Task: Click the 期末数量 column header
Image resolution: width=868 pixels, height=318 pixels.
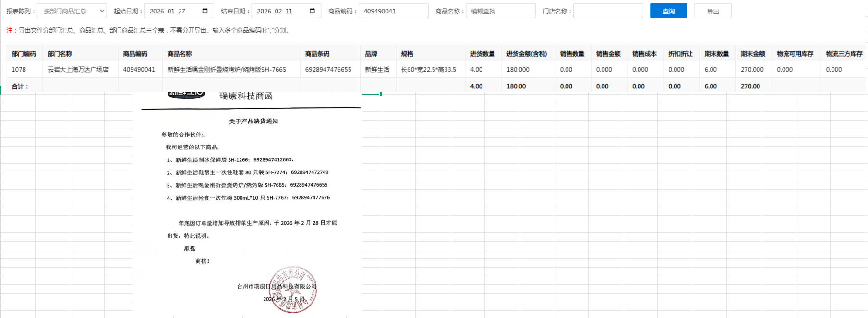Action: (717, 54)
